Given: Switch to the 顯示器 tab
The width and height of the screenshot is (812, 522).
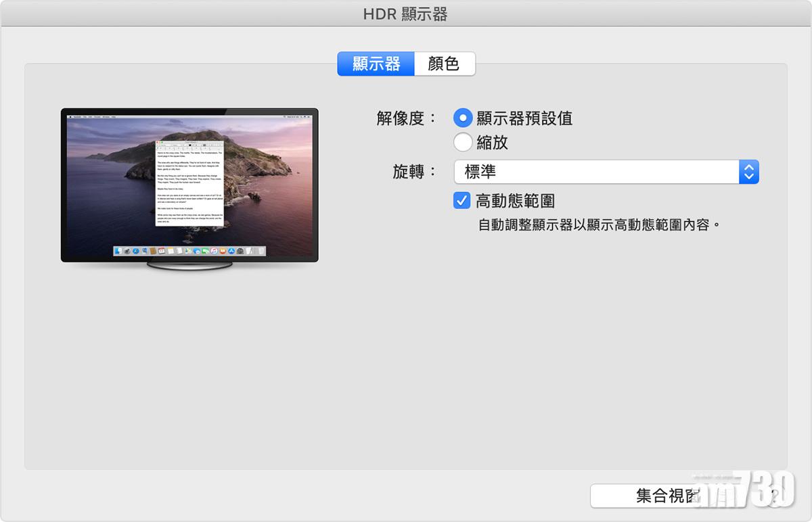Looking at the screenshot, I should pos(376,64).
